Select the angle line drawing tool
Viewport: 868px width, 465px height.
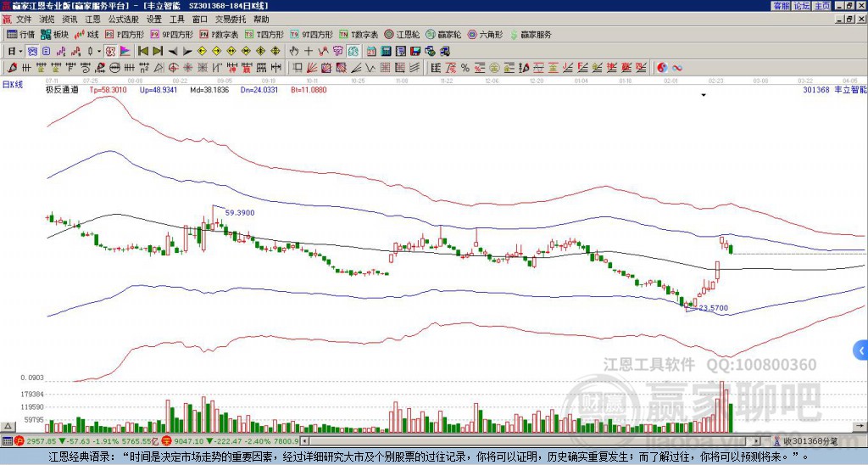[357, 68]
